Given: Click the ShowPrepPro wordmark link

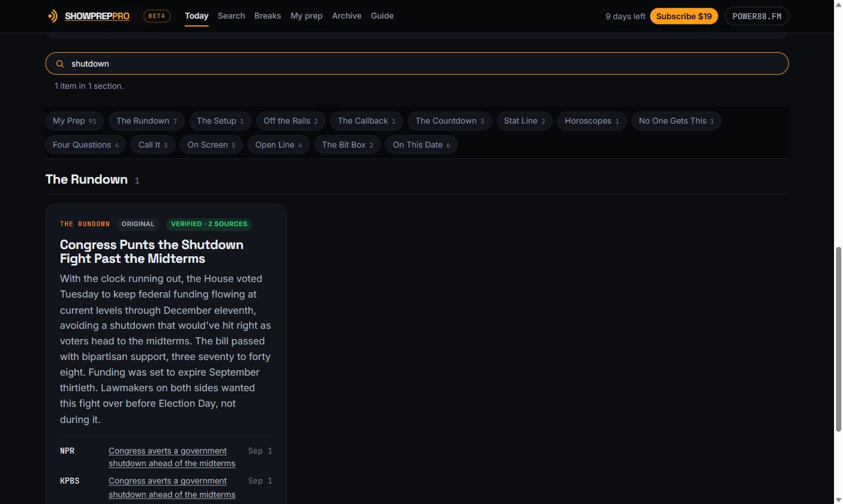Looking at the screenshot, I should [97, 16].
